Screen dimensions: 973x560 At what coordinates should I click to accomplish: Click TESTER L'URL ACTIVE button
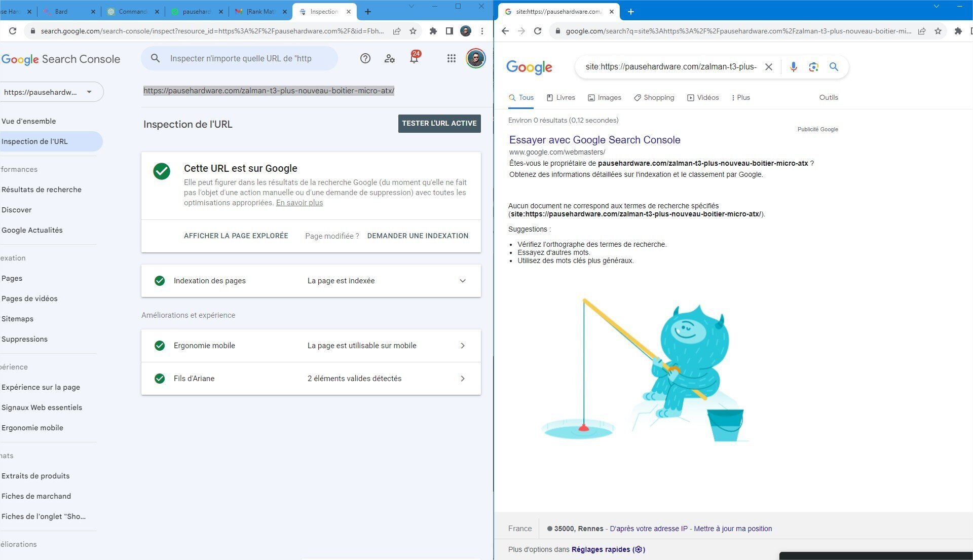(439, 123)
